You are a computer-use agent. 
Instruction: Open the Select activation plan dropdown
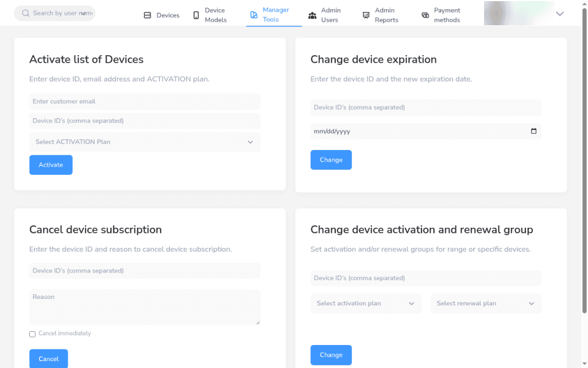(x=366, y=304)
